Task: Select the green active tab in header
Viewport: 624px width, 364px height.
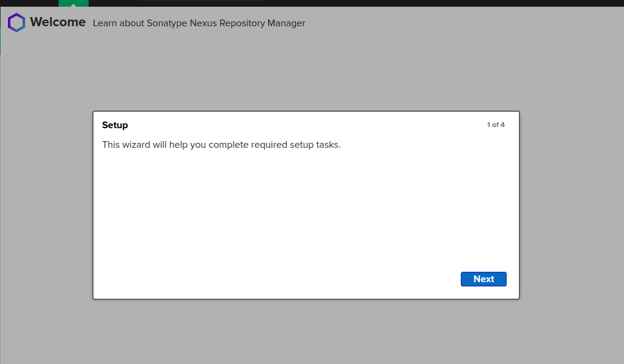Action: coord(73,3)
